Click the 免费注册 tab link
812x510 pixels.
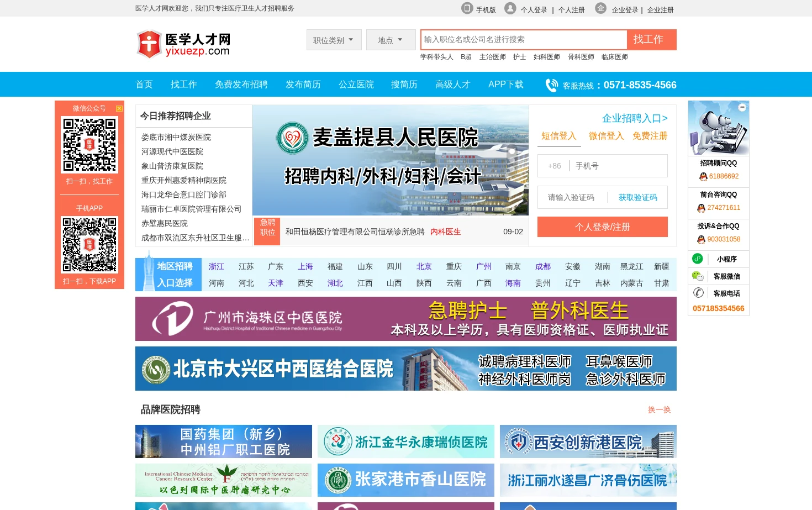(x=650, y=136)
